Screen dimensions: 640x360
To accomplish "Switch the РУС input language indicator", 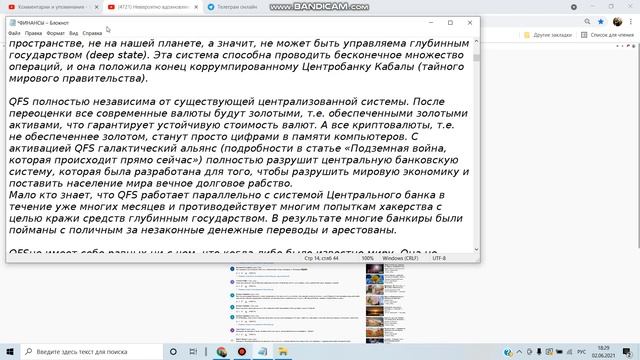I will tap(582, 351).
